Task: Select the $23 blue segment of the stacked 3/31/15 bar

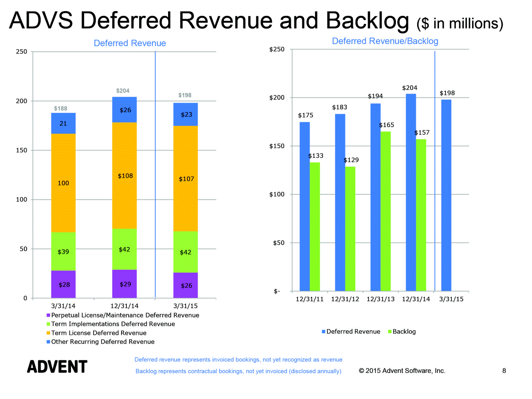Action: pyautogui.click(x=186, y=115)
